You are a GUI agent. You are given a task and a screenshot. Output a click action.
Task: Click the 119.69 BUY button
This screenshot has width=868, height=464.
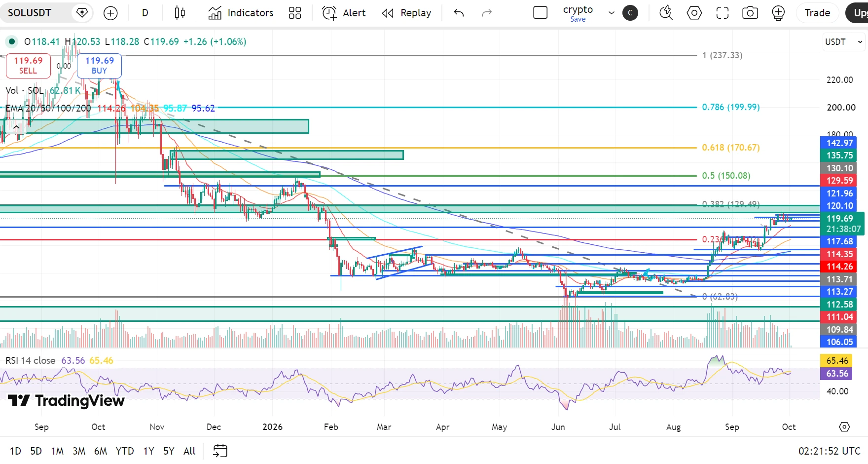(99, 66)
